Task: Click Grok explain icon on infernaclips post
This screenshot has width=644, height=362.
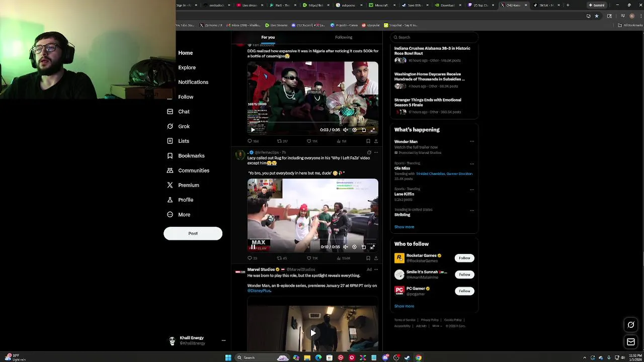Action: pos(369,152)
